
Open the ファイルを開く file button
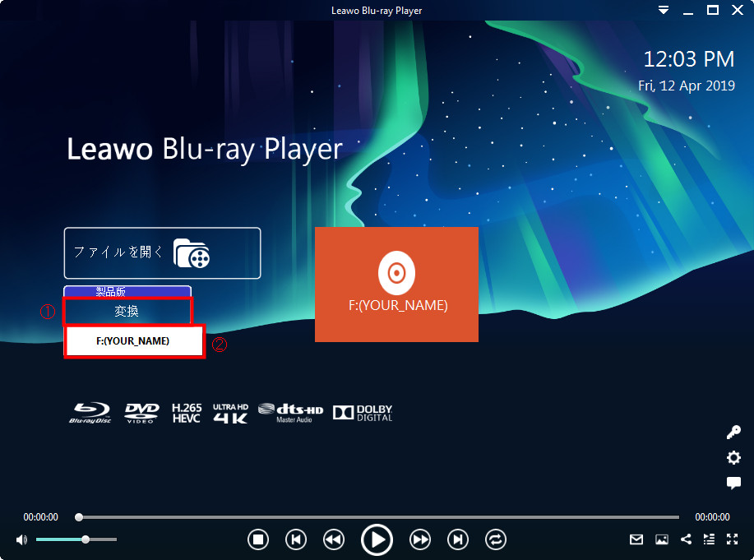(x=163, y=253)
